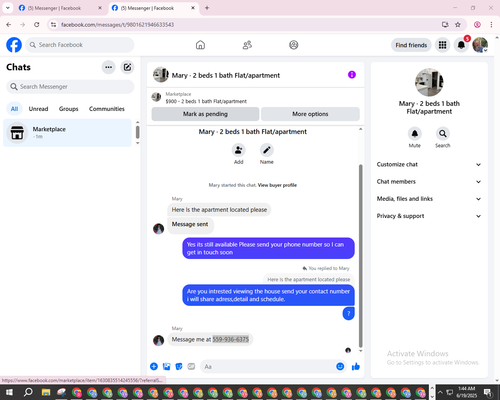Send a thumbs-up like
Image resolution: width=500 pixels, height=400 pixels.
(x=356, y=367)
